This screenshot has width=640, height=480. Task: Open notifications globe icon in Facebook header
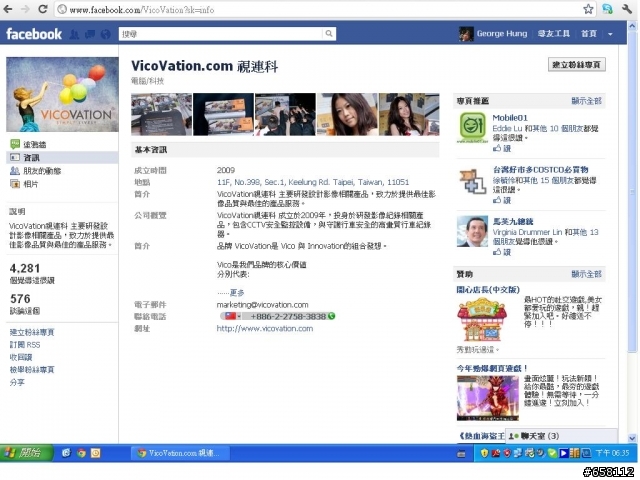click(x=105, y=34)
